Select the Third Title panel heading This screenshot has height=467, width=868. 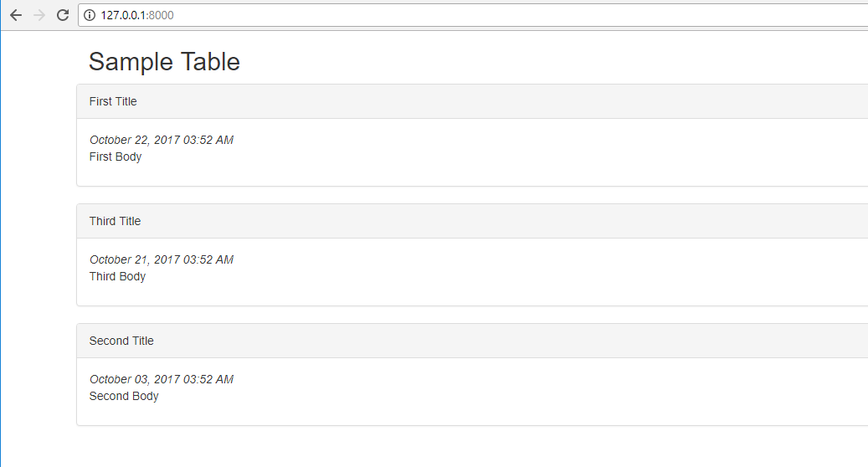click(x=115, y=221)
